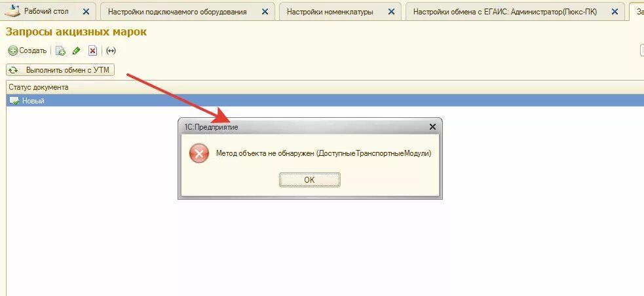Viewport: 644px width, 296px height.
Task: Click OK in the error dialog
Action: [x=310, y=180]
